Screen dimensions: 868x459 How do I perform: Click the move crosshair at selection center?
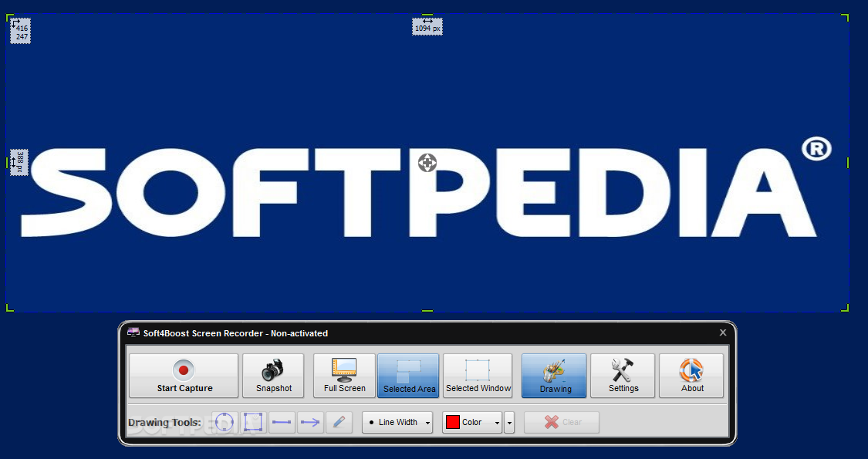point(427,163)
